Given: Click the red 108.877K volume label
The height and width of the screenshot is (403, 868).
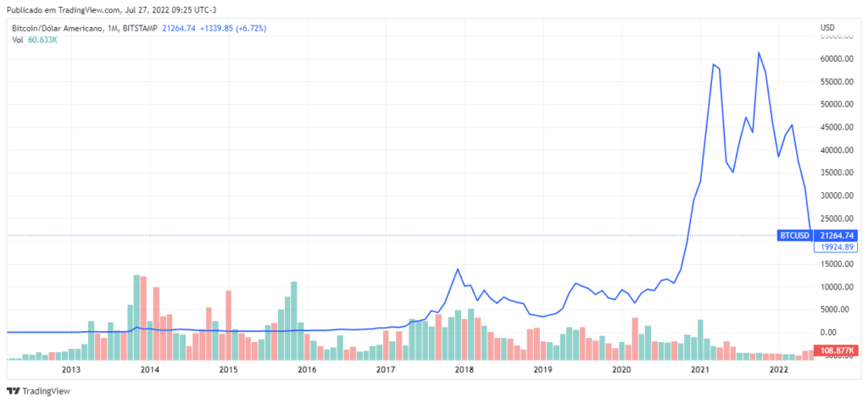Looking at the screenshot, I should [x=835, y=350].
